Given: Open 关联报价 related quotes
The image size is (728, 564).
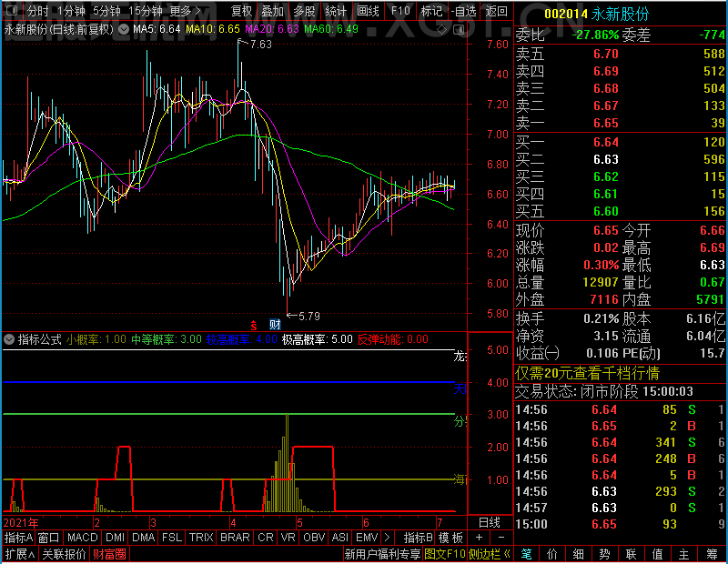Looking at the screenshot, I should [64, 554].
